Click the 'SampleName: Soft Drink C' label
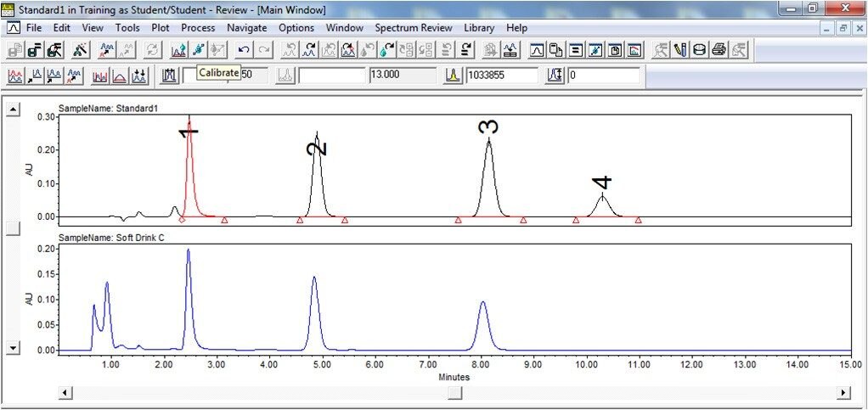868x410 pixels. click(111, 238)
